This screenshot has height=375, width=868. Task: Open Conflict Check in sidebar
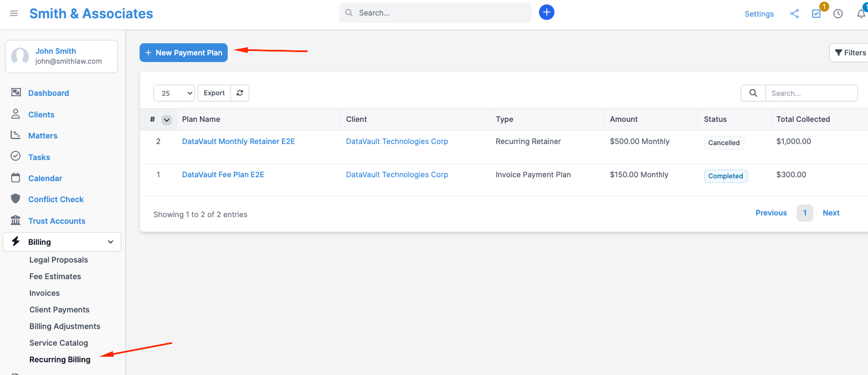[x=56, y=199]
